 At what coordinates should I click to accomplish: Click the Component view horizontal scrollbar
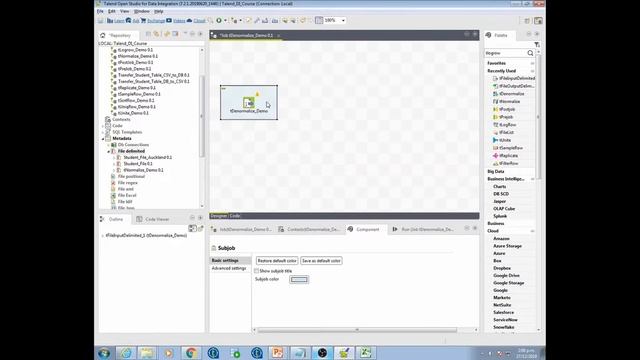point(357,330)
